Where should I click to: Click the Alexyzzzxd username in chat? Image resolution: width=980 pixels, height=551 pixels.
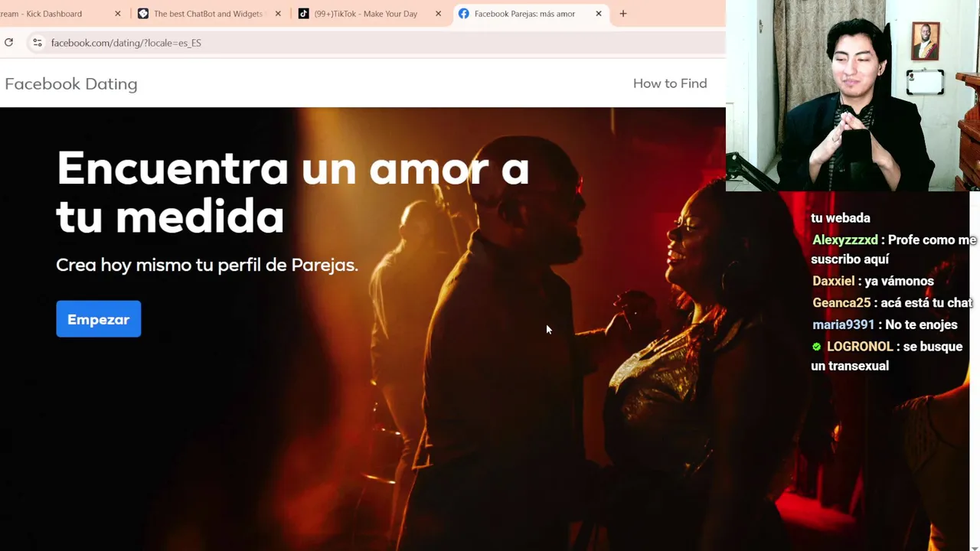tap(845, 240)
